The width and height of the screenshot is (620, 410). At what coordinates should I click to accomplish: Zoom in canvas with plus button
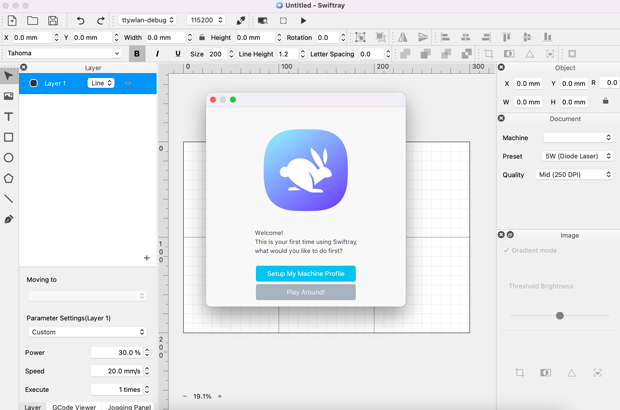click(220, 396)
